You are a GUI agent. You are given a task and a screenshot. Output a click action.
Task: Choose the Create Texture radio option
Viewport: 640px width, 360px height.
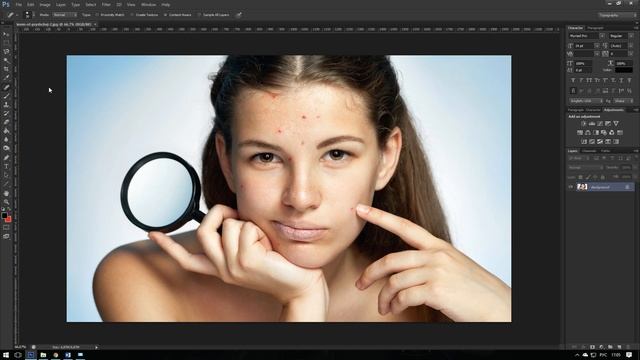pos(144,15)
